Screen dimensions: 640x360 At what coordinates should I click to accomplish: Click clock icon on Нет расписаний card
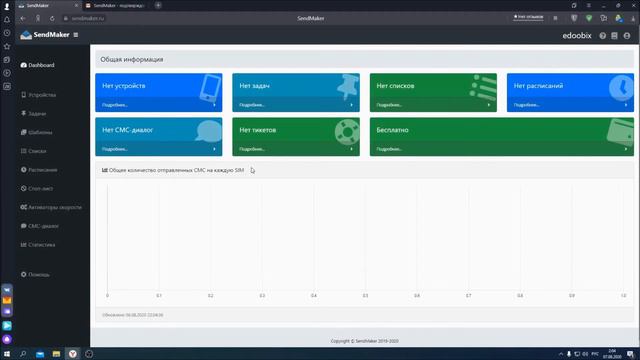coord(621,87)
